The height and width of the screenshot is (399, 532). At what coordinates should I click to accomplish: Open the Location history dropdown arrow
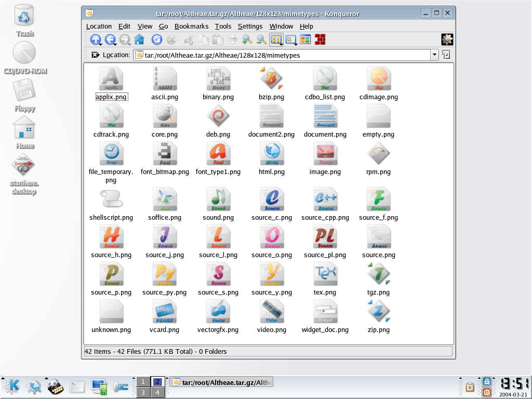(x=434, y=55)
